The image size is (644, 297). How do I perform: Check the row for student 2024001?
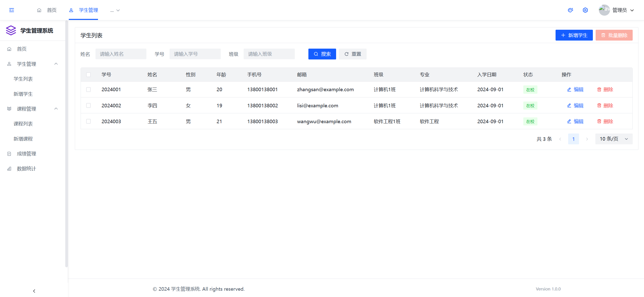(88, 89)
